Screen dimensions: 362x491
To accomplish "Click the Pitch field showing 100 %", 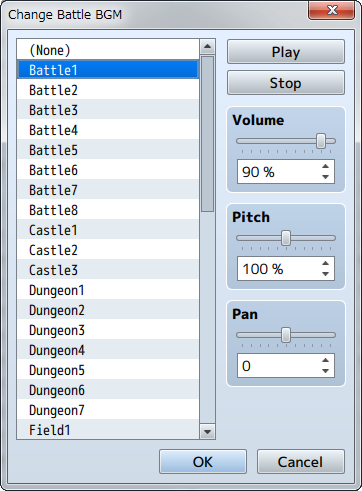I will [286, 269].
